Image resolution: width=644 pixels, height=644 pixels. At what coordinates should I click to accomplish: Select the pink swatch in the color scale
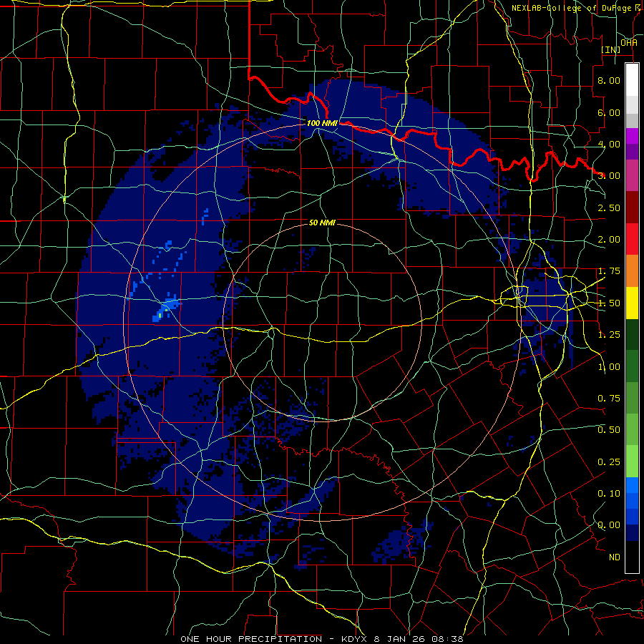632,175
